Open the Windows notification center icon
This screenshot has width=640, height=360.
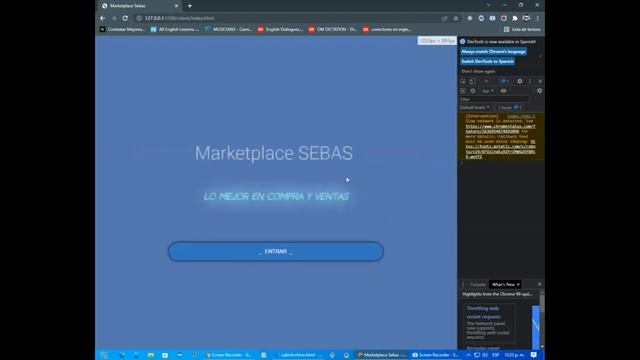[x=533, y=355]
